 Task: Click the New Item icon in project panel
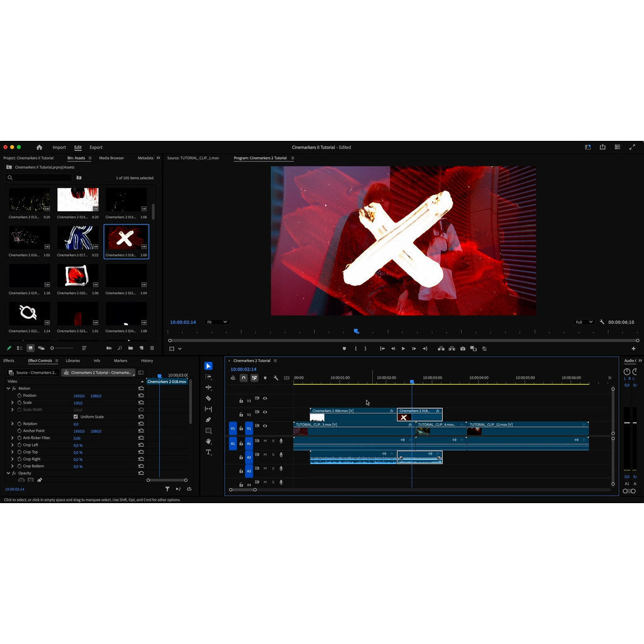click(142, 348)
